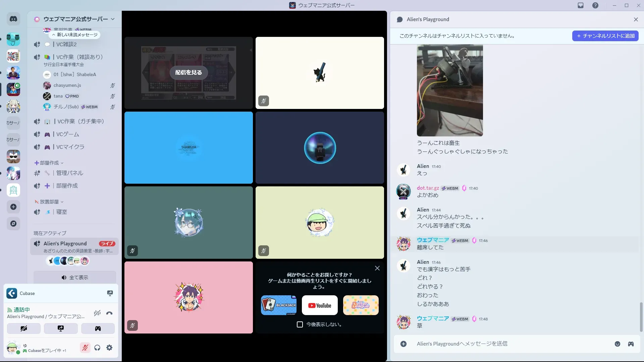644x362 pixels.
Task: Open activities game controller button
Action: click(98, 328)
